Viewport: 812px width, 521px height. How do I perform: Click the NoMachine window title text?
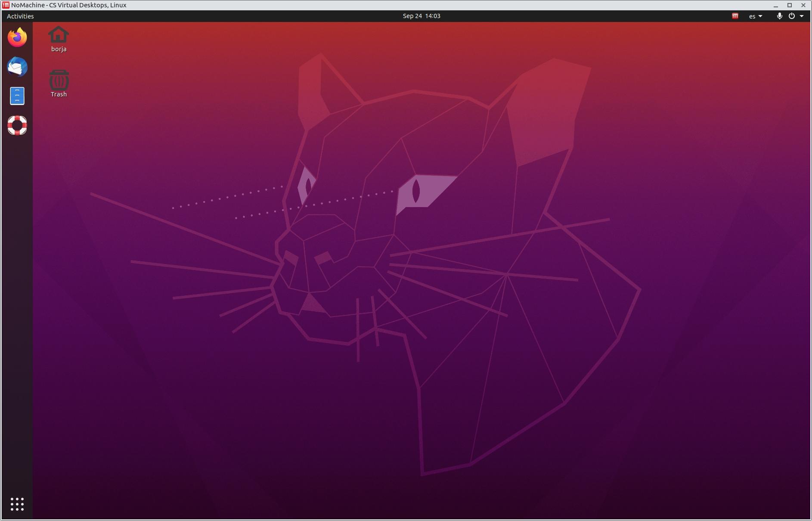click(69, 5)
